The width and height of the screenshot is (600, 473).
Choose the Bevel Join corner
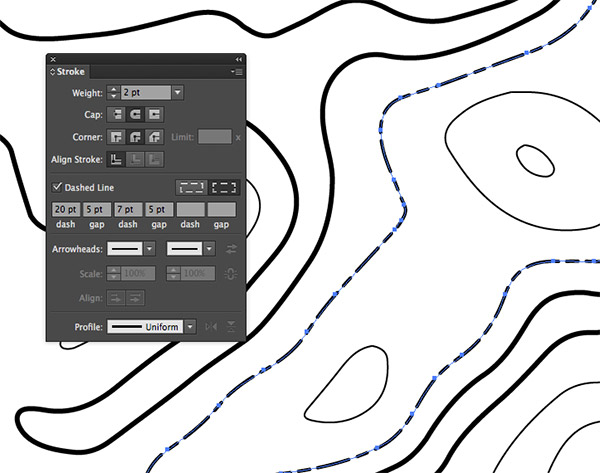coord(154,137)
